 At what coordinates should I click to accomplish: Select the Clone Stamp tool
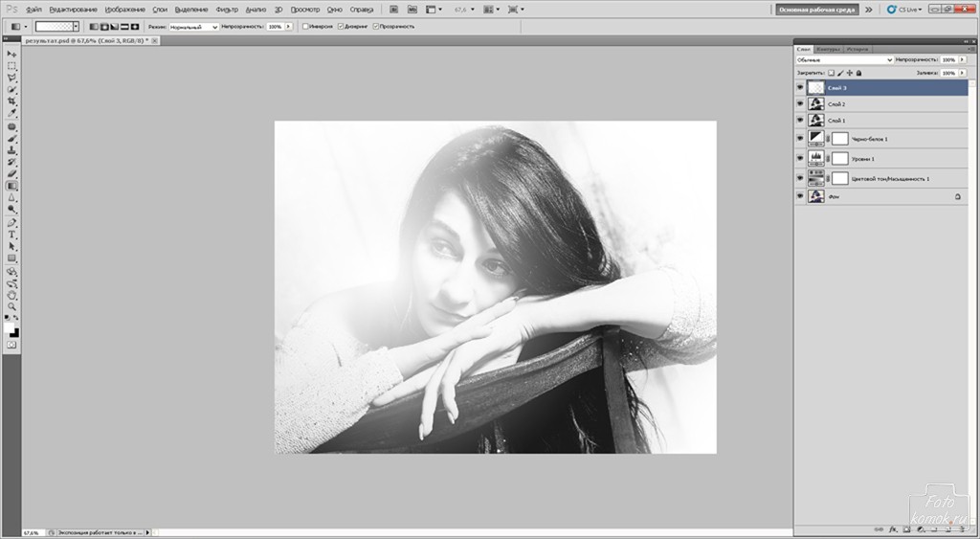click(x=11, y=150)
